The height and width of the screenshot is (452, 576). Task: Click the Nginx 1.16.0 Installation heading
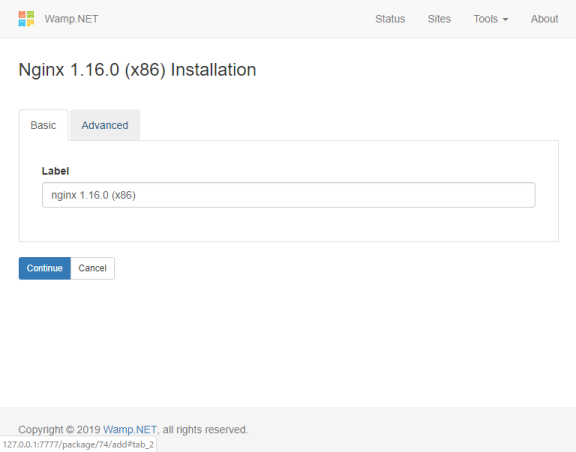tap(137, 70)
